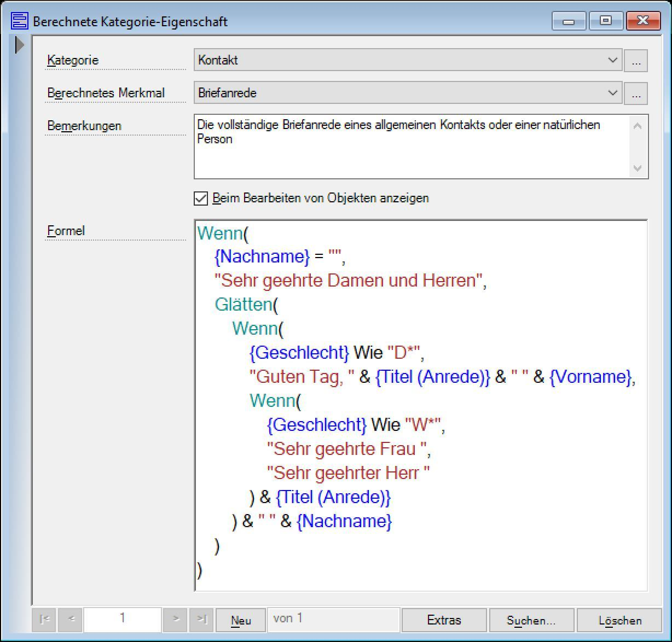This screenshot has width=672, height=642.
Task: Go to previous record navigation button
Action: coord(71,619)
